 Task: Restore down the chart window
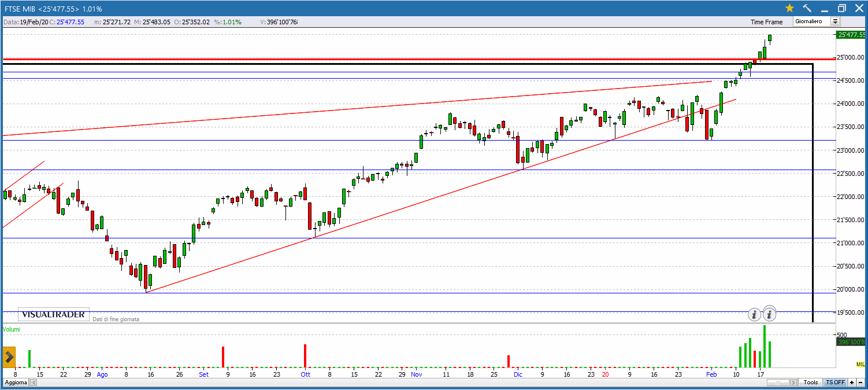(842, 8)
